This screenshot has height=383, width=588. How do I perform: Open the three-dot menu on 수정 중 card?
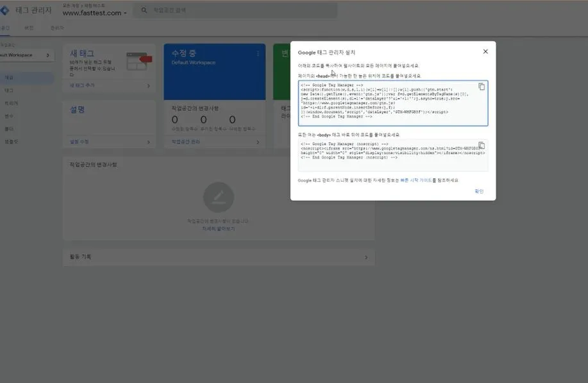(x=258, y=54)
